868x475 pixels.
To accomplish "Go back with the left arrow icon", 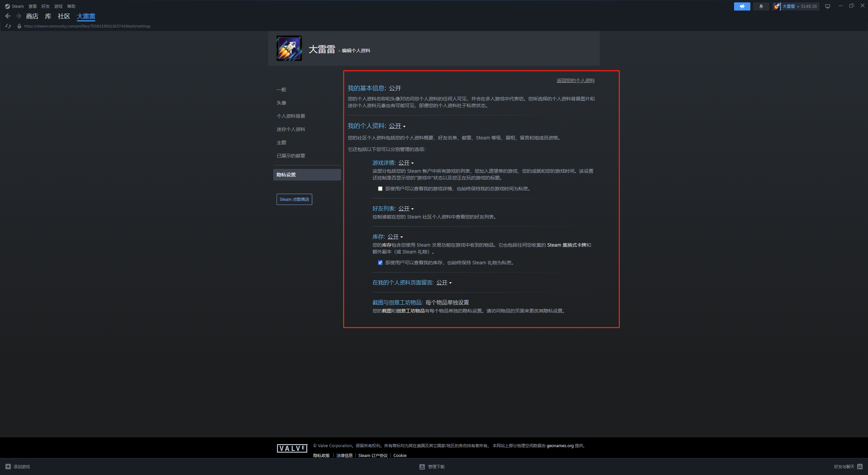I will (x=8, y=16).
